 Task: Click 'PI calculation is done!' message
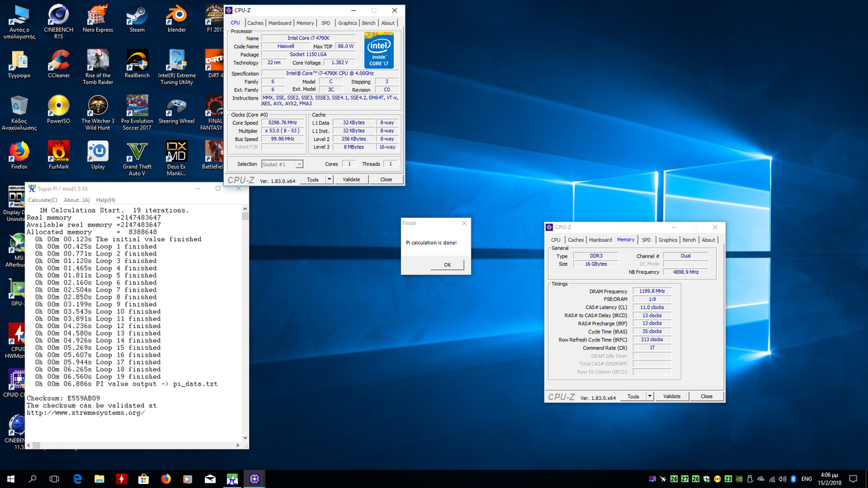(431, 243)
